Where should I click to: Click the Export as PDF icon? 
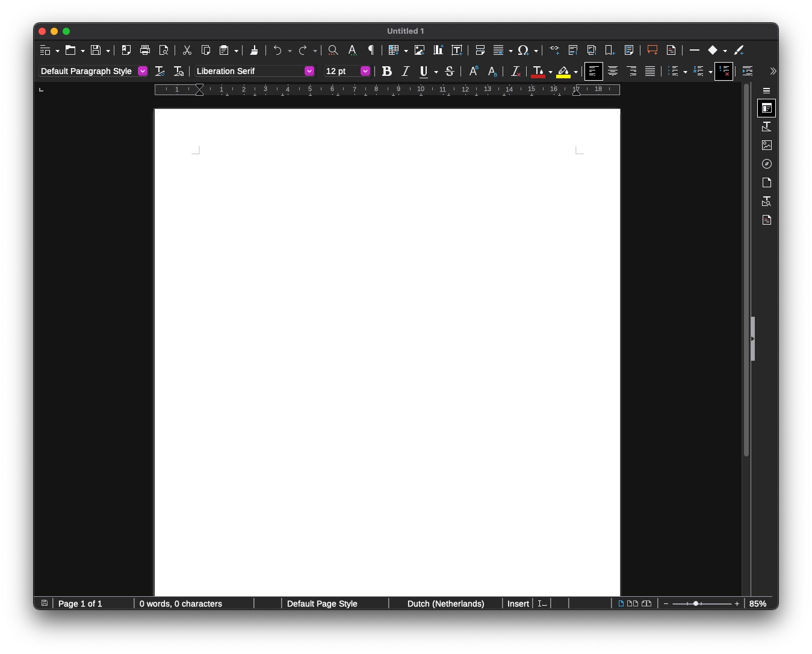(126, 50)
